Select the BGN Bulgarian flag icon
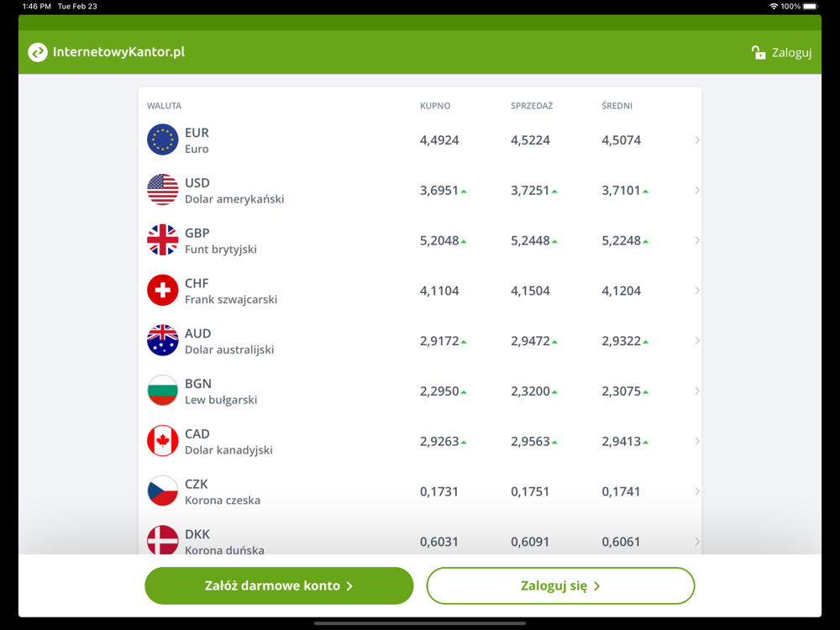840x630 pixels. tap(162, 391)
